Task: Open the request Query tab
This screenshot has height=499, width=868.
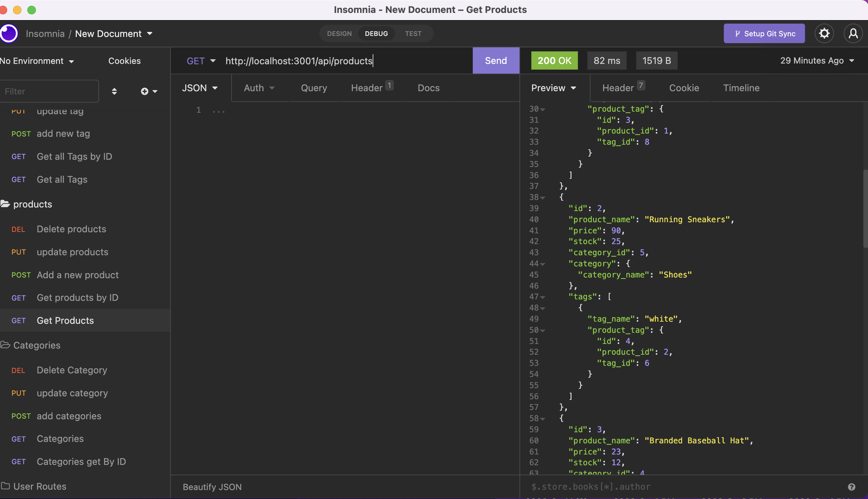Action: (314, 88)
